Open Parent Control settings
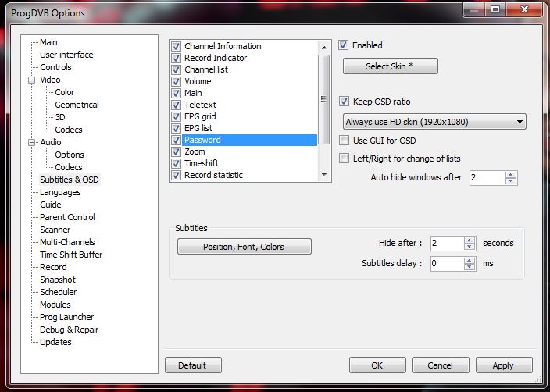550x392 pixels. [67, 217]
